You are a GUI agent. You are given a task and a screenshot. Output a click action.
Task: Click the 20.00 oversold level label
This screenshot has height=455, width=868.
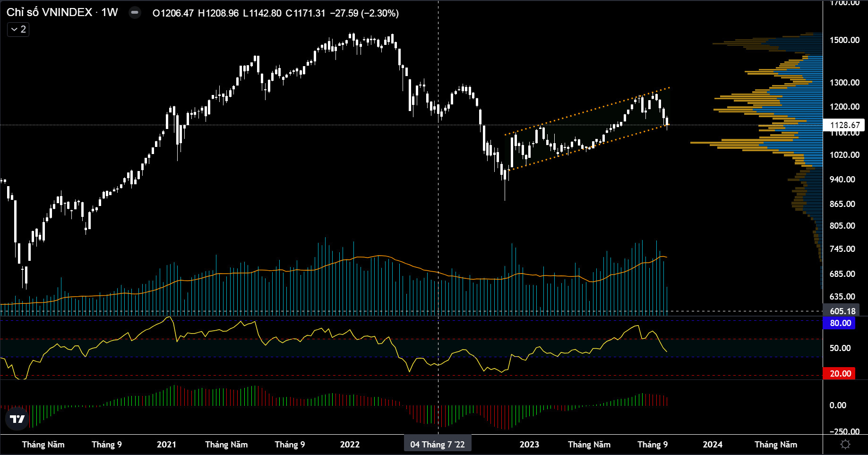coord(840,374)
